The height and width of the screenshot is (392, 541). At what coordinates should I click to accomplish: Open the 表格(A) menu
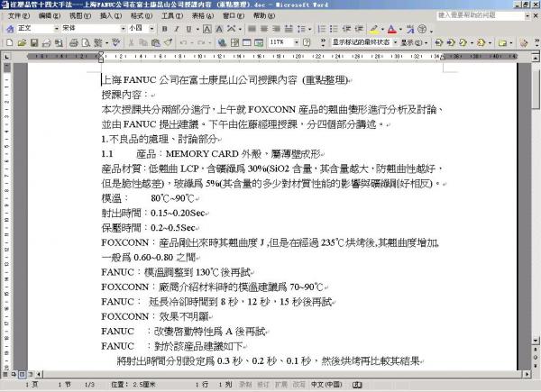[203, 16]
